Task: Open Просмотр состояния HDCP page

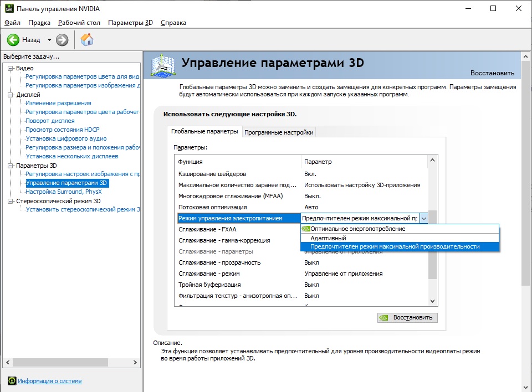Action: pos(63,130)
